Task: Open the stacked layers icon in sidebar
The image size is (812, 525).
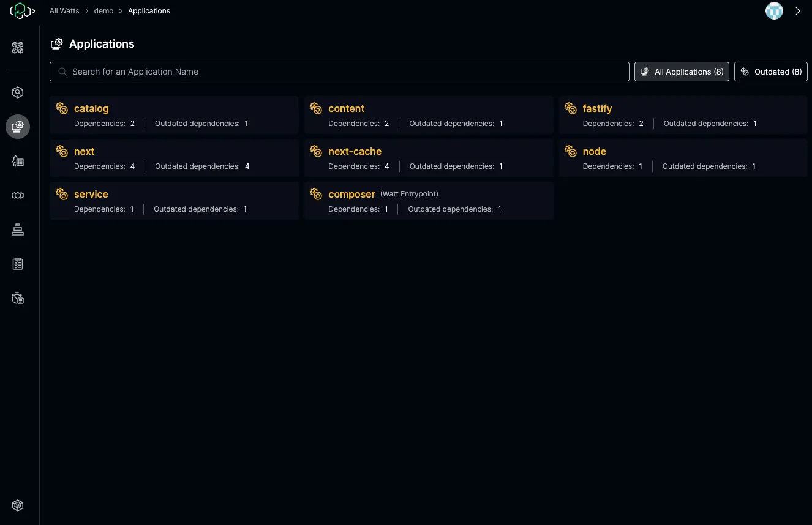Action: [x=18, y=229]
